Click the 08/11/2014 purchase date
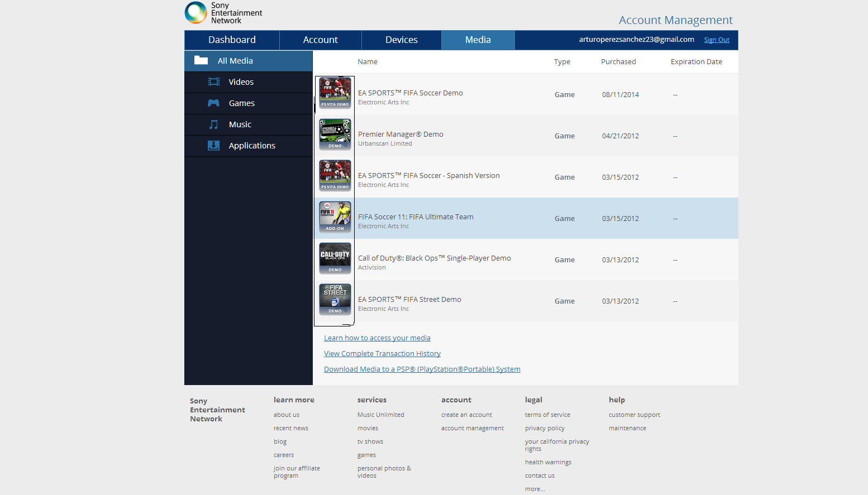 [x=621, y=94]
